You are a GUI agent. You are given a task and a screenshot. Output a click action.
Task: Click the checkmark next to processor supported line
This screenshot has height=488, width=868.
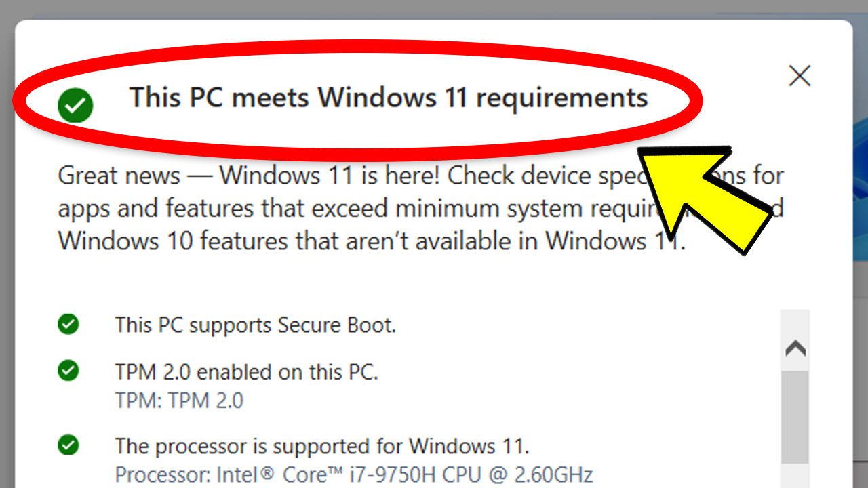pyautogui.click(x=68, y=445)
